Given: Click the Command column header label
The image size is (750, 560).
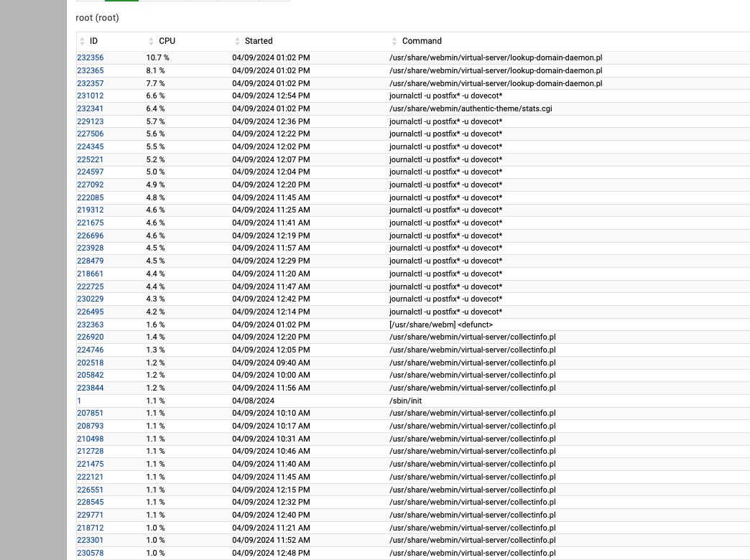Looking at the screenshot, I should pyautogui.click(x=422, y=42).
